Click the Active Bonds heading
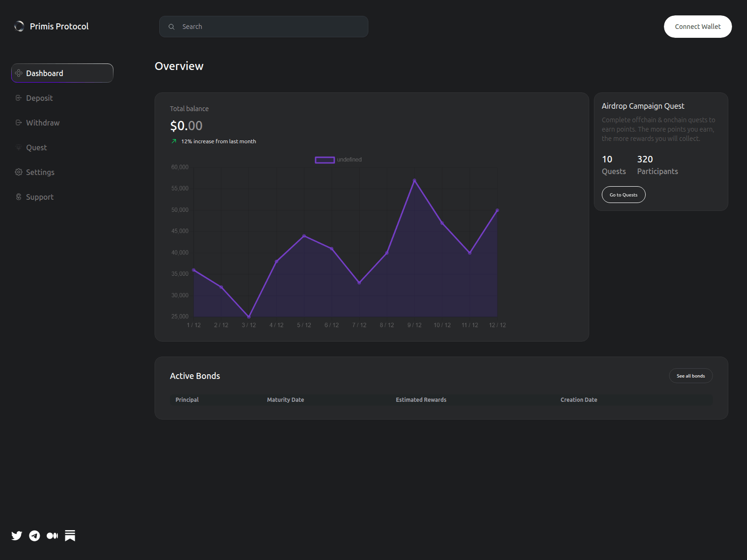Image resolution: width=747 pixels, height=560 pixels. pos(195,376)
